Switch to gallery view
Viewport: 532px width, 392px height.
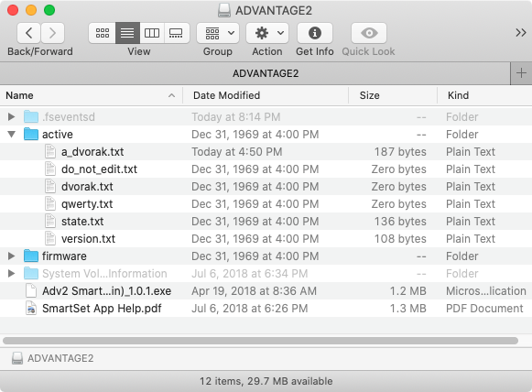point(176,33)
